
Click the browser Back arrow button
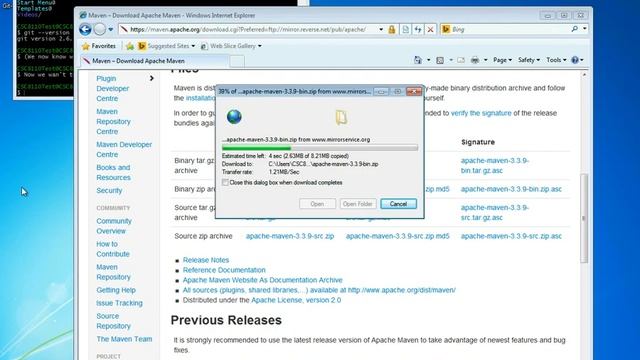pos(85,29)
